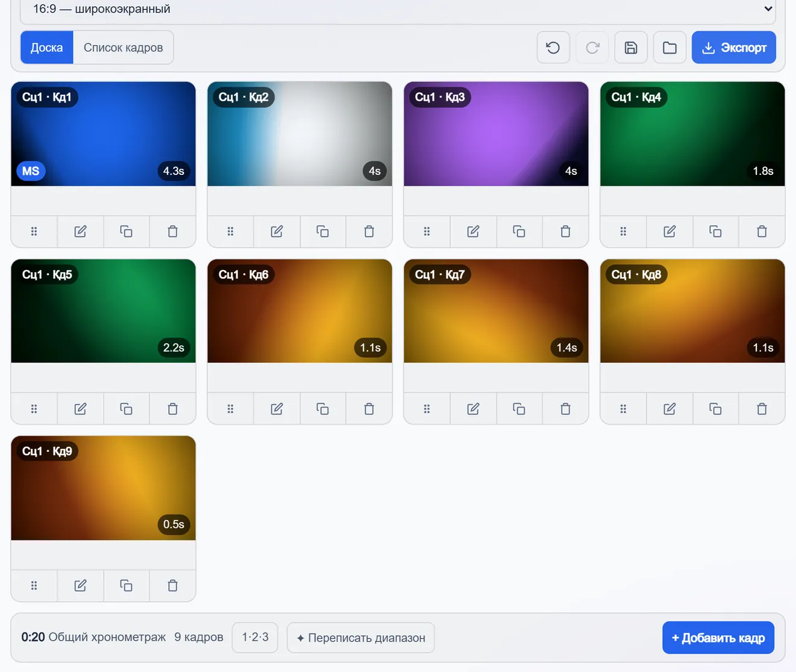The height and width of the screenshot is (672, 796).
Task: Click the 1.8s duration on Кд4
Action: coord(763,171)
